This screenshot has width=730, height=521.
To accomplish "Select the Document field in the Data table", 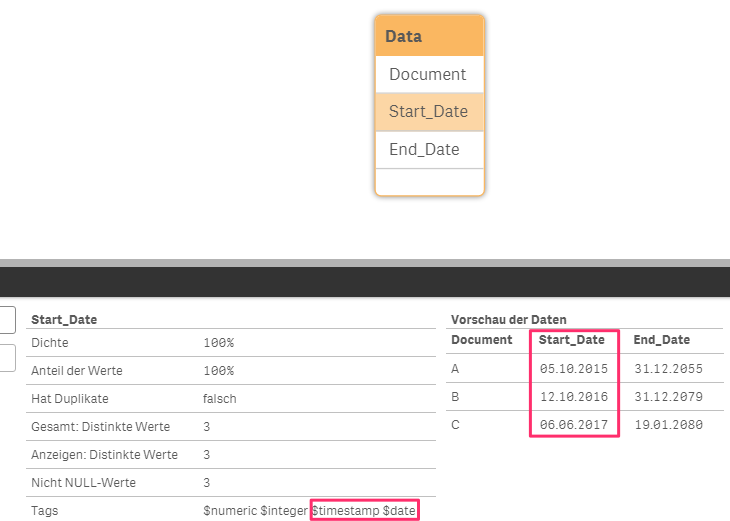I will tap(428, 74).
